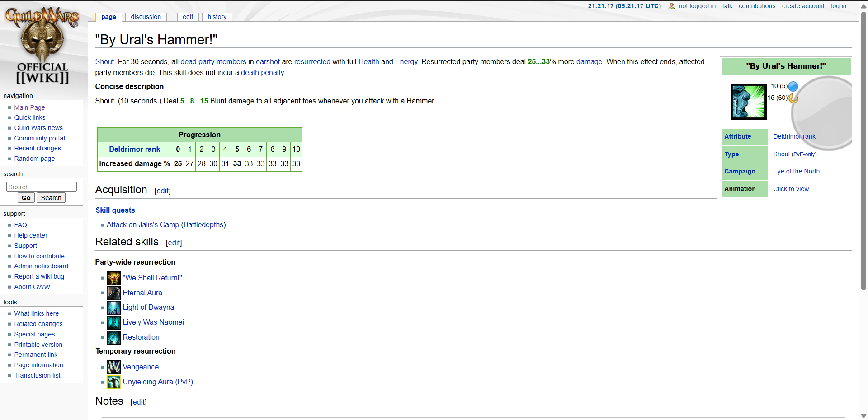Click dead party members link
Image resolution: width=868 pixels, height=420 pixels.
[x=213, y=61]
